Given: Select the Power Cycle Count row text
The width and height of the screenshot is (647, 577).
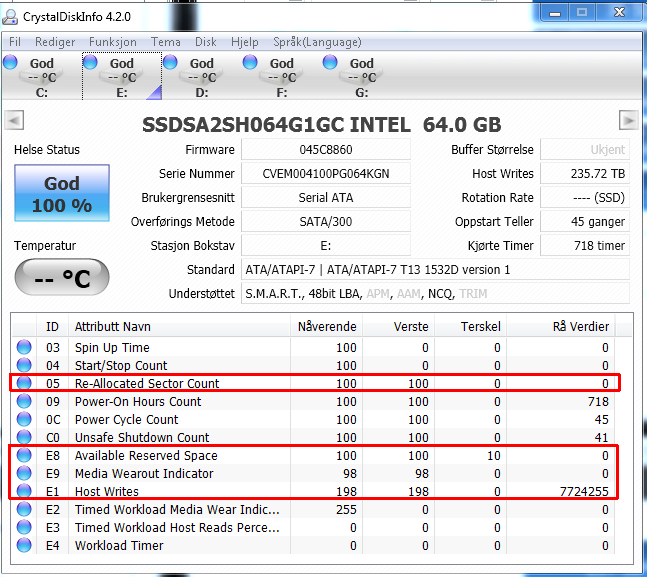Looking at the screenshot, I should (126, 419).
